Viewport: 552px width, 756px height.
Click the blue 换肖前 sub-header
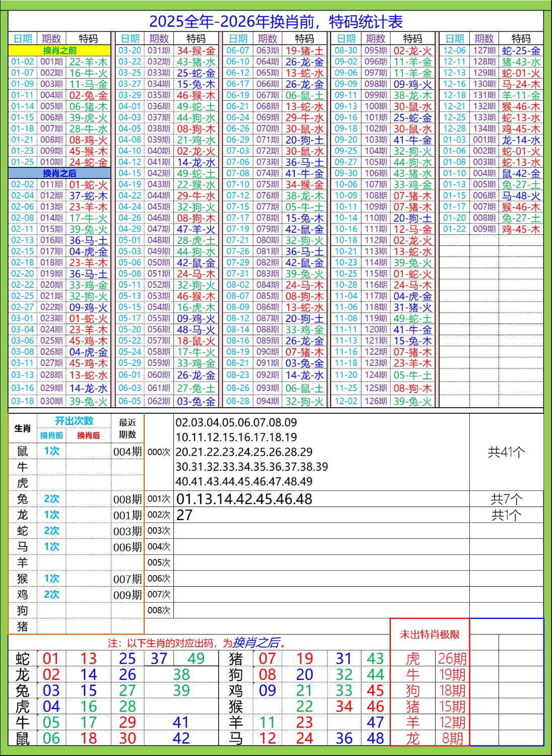[51, 435]
